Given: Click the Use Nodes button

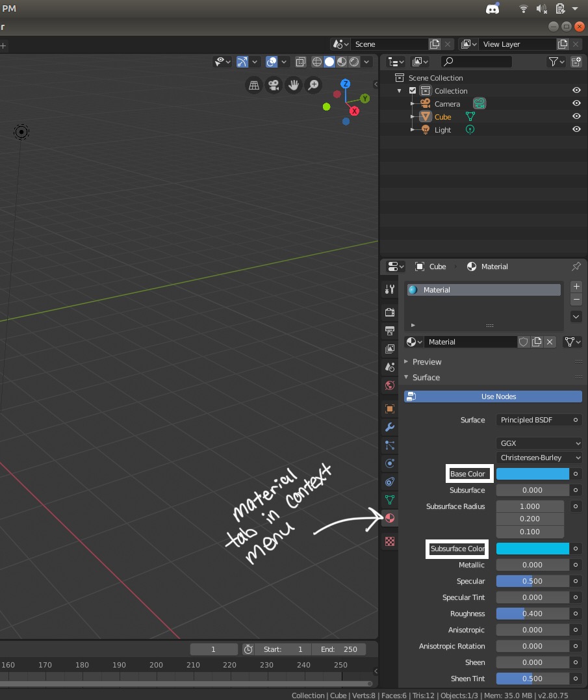Looking at the screenshot, I should point(493,396).
